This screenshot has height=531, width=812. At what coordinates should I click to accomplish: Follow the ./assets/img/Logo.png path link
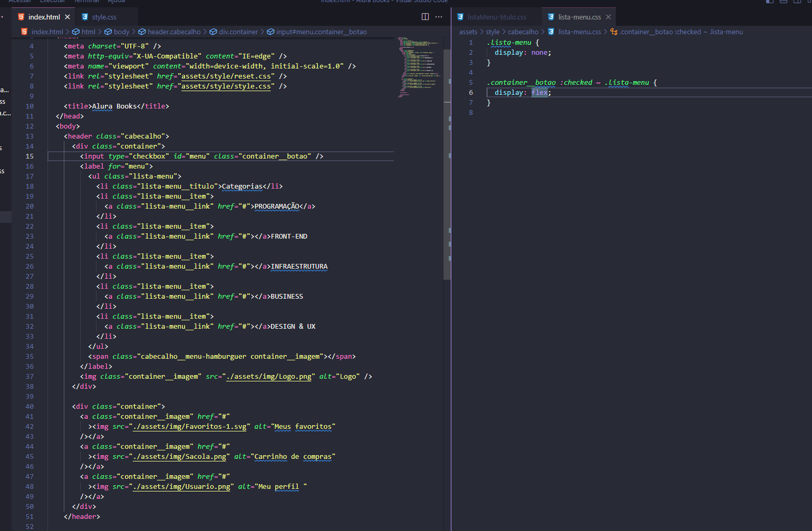coord(269,377)
